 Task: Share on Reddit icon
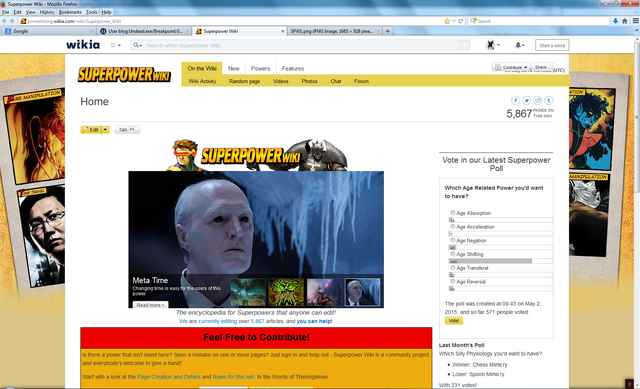[538, 100]
